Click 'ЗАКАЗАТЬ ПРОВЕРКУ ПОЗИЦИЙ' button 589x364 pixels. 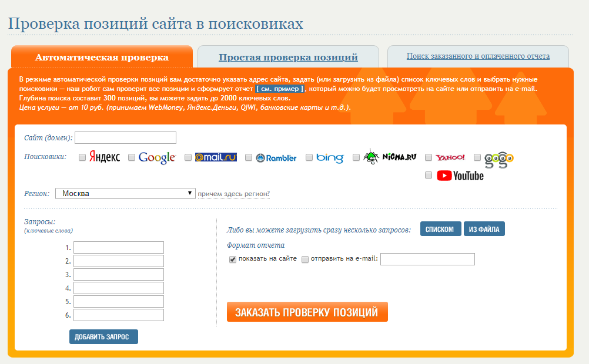pos(307,312)
